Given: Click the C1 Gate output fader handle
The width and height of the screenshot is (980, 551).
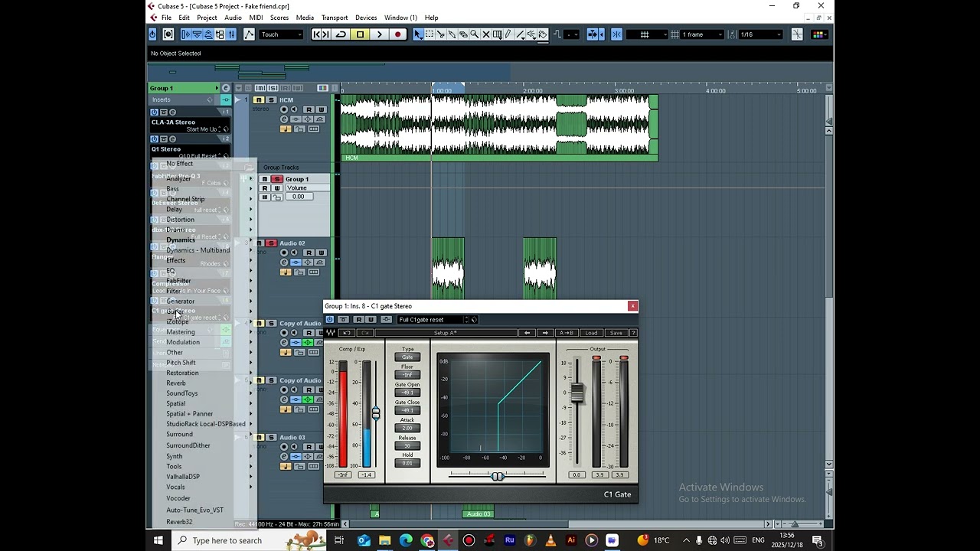Looking at the screenshot, I should [577, 393].
